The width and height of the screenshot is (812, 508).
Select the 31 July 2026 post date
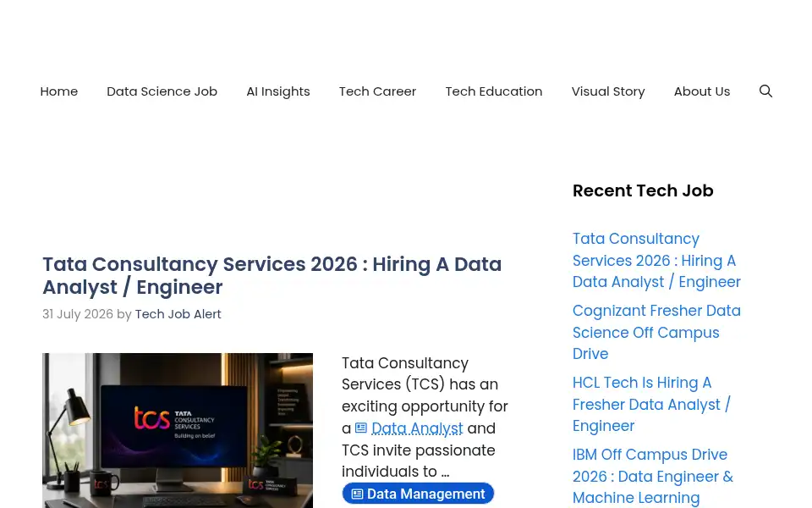point(78,314)
